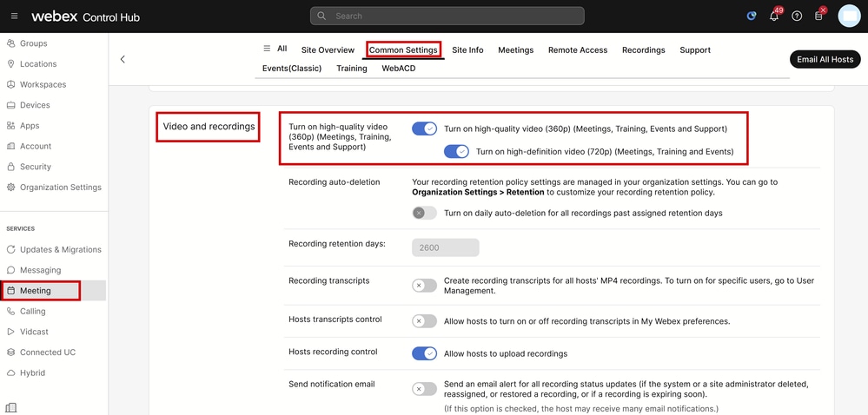
Task: Click the Webex Control Hub logo
Action: tap(85, 16)
